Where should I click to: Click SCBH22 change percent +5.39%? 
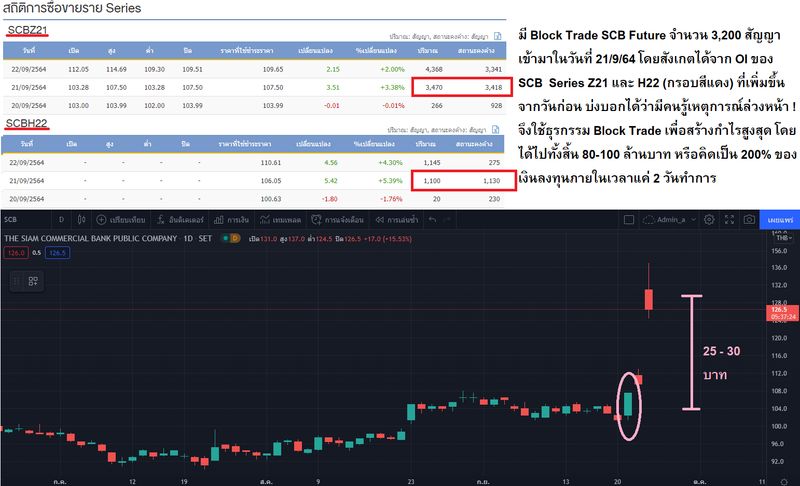pyautogui.click(x=391, y=181)
